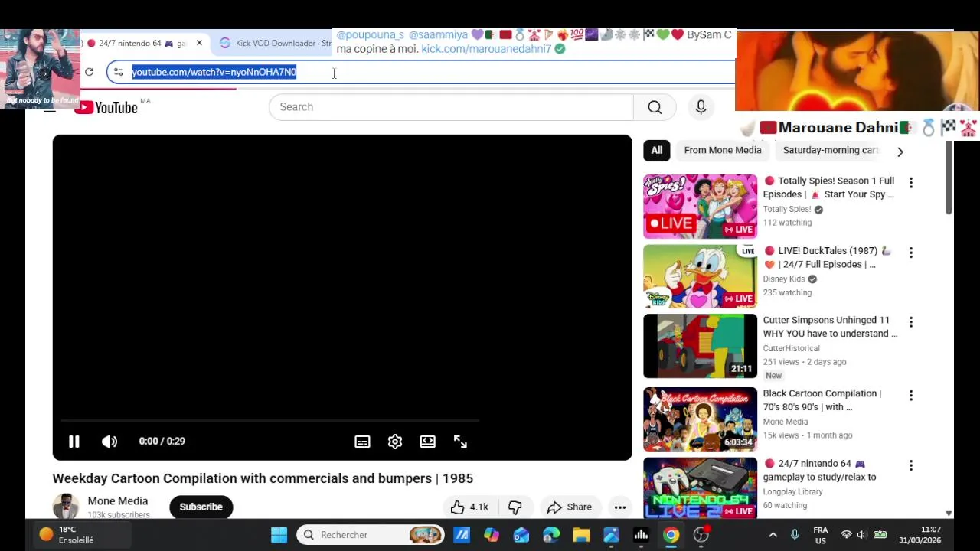Open the Photos app from the taskbar

611,535
